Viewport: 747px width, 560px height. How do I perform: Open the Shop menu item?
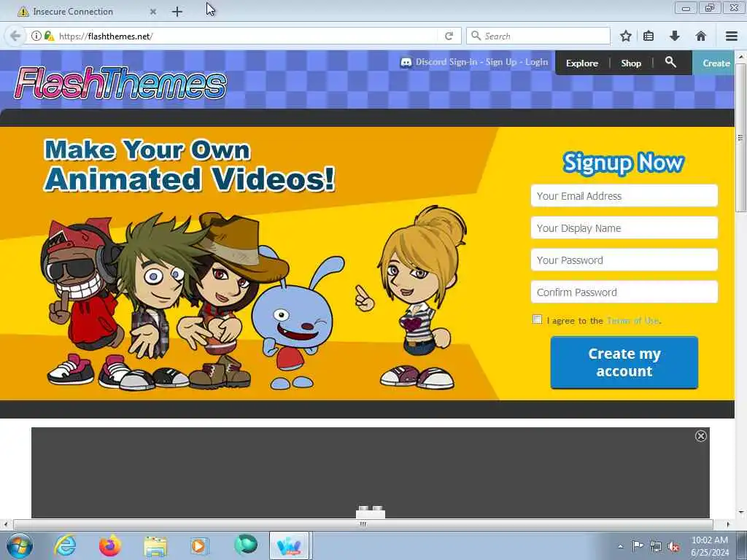tap(631, 63)
